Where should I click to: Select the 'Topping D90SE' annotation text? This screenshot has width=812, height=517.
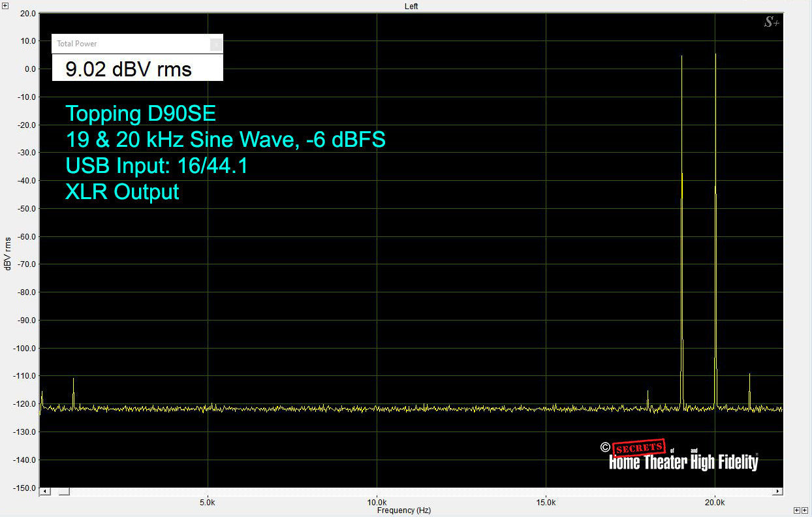click(140, 114)
